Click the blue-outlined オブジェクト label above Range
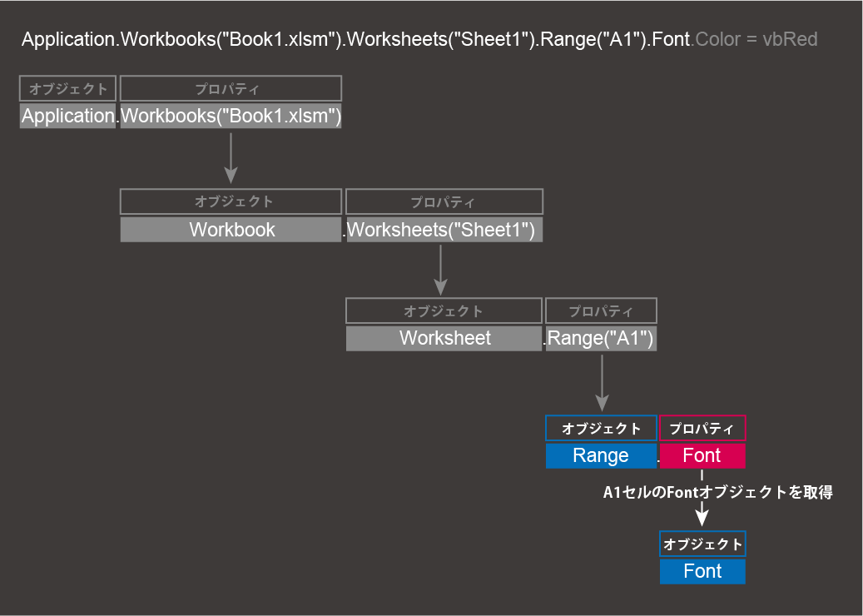Screen dimensions: 863x616 click(x=601, y=429)
